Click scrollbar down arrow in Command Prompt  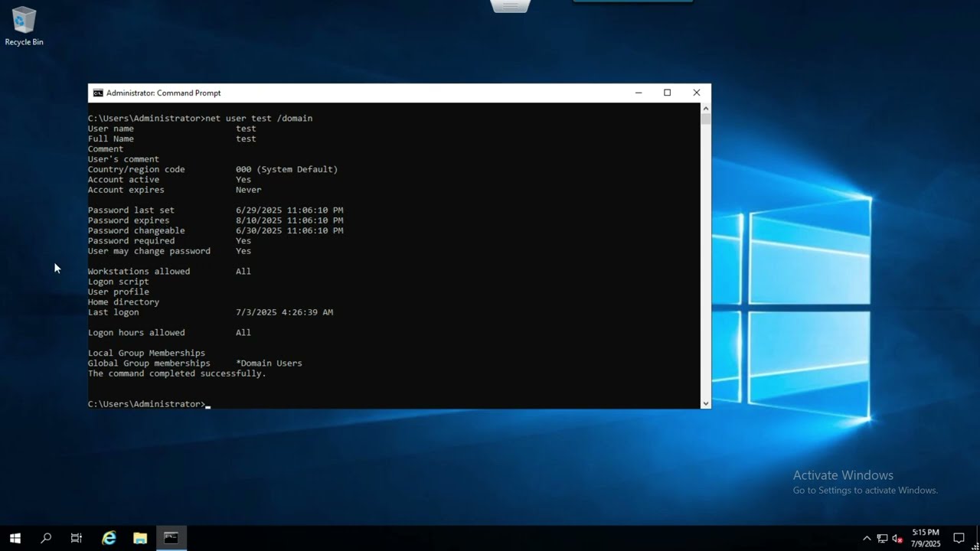[x=705, y=403]
